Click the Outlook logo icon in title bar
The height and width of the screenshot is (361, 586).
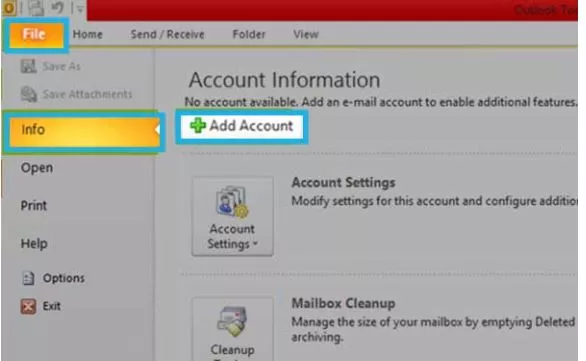tap(9, 8)
